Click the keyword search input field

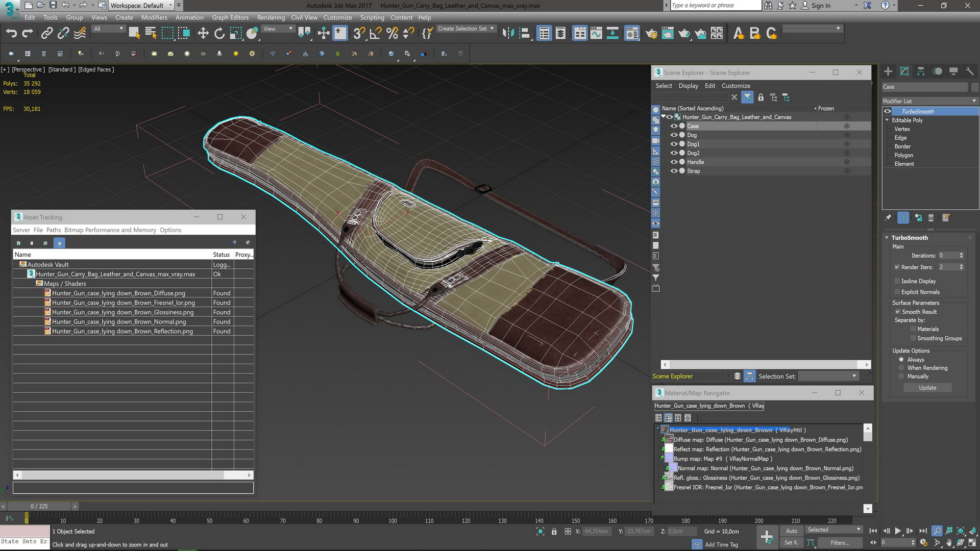(x=716, y=6)
